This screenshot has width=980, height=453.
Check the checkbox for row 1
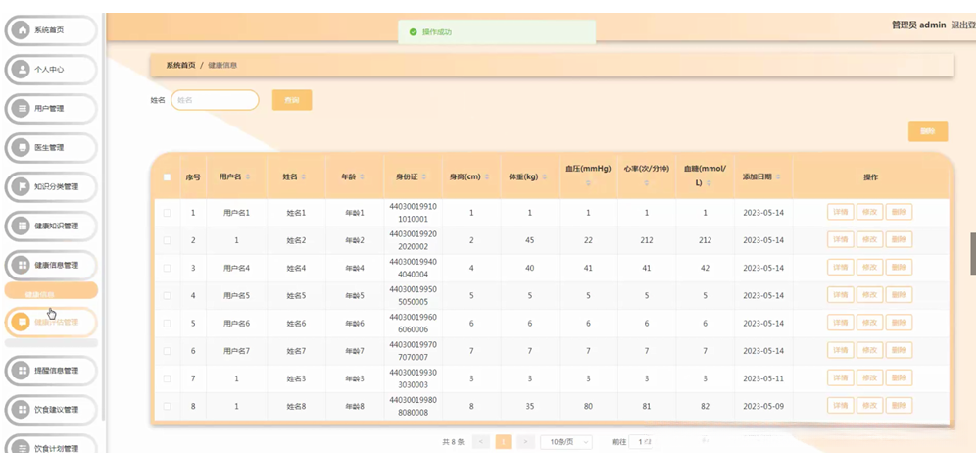point(167,213)
